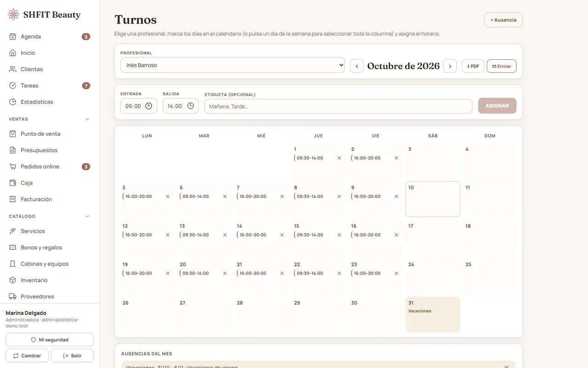The height and width of the screenshot is (368, 588).
Task: Click the Inventario box icon
Action: tap(13, 280)
